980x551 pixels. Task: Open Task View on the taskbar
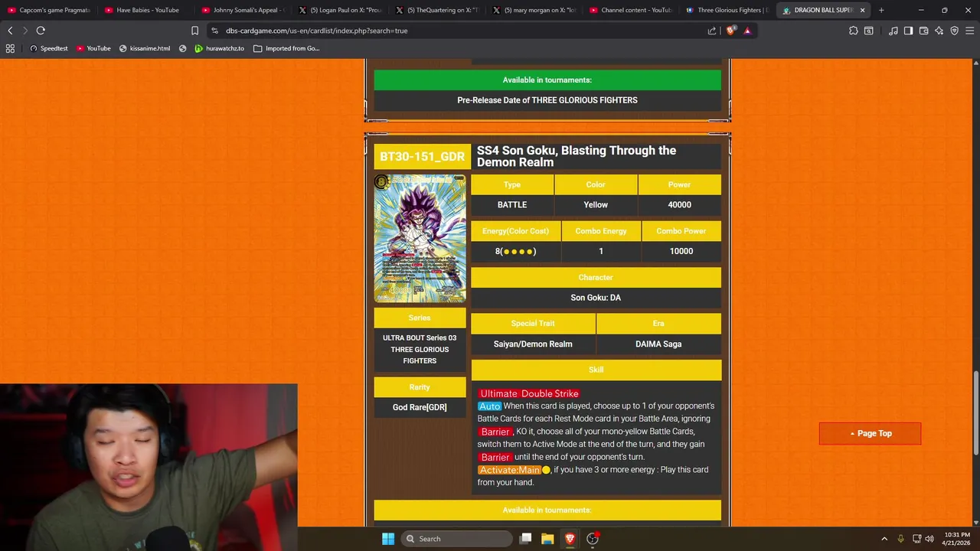(x=526, y=539)
